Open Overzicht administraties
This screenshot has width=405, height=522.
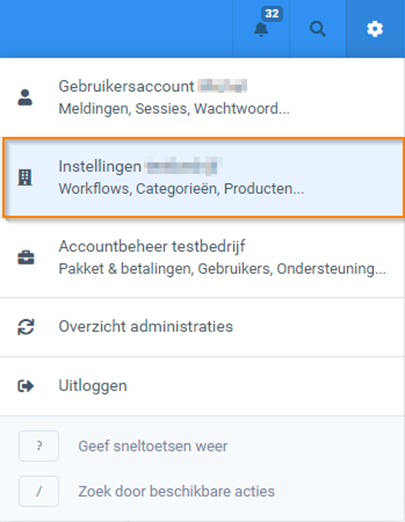pos(202,327)
